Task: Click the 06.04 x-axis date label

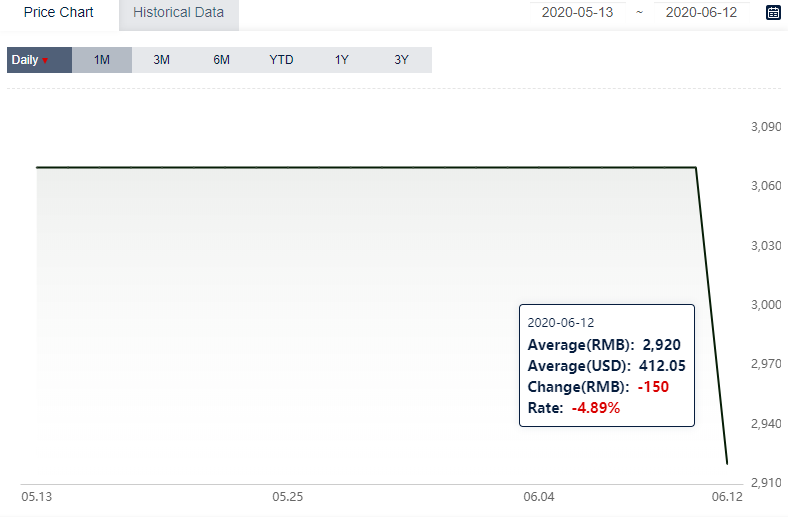Action: click(539, 497)
